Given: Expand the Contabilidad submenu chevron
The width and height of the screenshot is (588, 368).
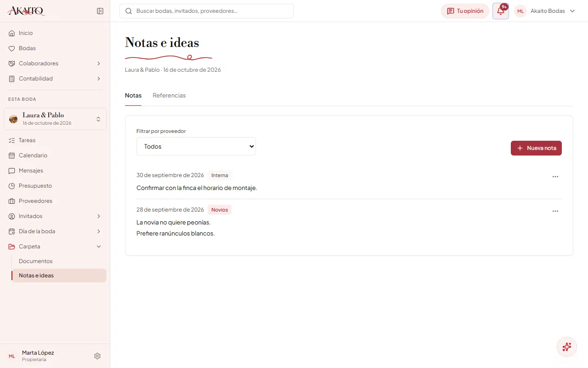Looking at the screenshot, I should [x=99, y=79].
